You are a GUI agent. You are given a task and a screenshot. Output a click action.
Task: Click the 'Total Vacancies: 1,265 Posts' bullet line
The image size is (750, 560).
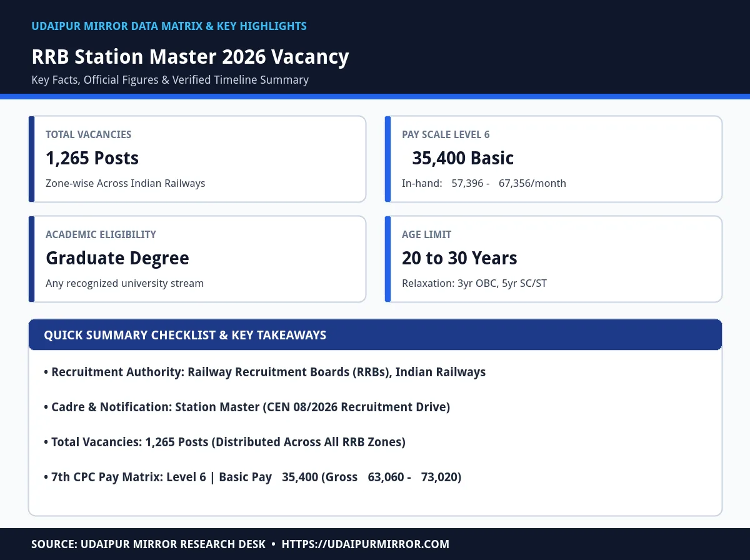click(x=225, y=442)
